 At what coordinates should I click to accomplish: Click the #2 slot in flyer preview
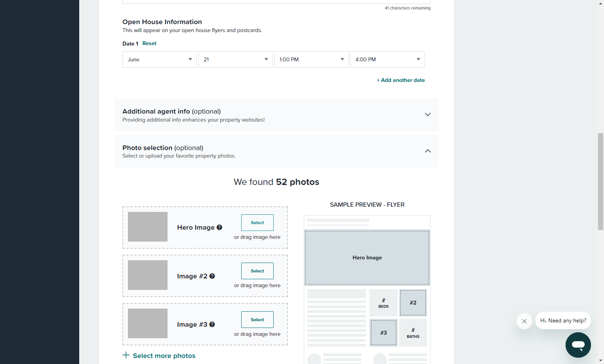tap(413, 303)
